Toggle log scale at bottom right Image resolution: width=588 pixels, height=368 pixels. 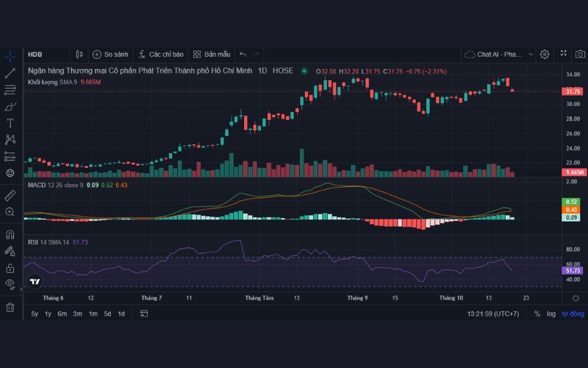coord(551,314)
